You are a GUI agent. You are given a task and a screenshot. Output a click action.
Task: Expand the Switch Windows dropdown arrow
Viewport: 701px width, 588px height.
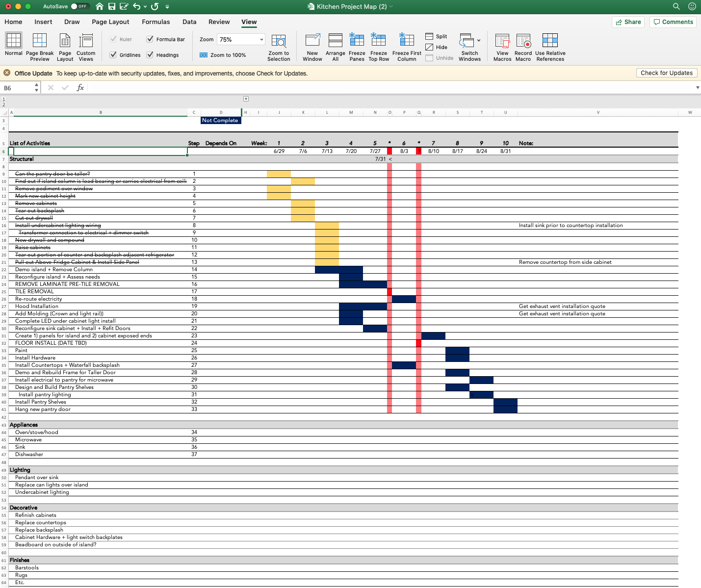[479, 40]
